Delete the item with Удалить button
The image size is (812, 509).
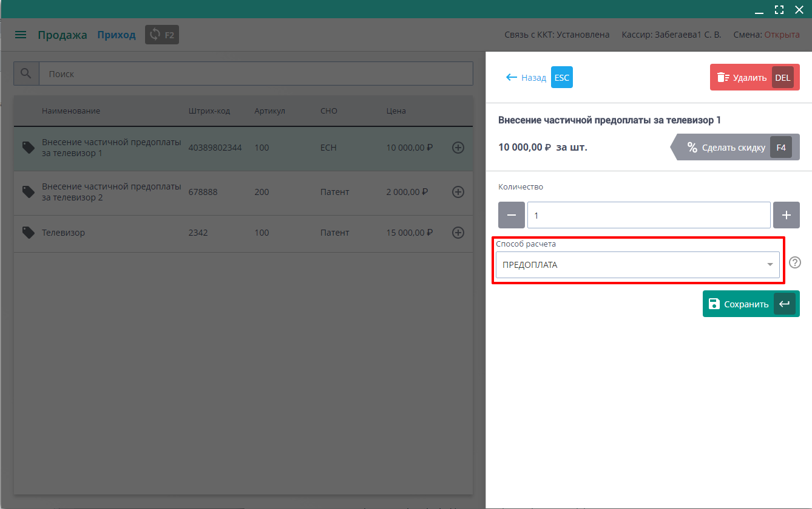pyautogui.click(x=755, y=78)
